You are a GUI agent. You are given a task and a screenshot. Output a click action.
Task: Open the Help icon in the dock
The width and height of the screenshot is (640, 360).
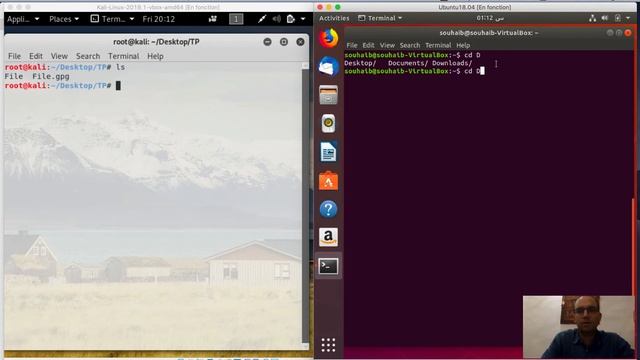(x=329, y=209)
